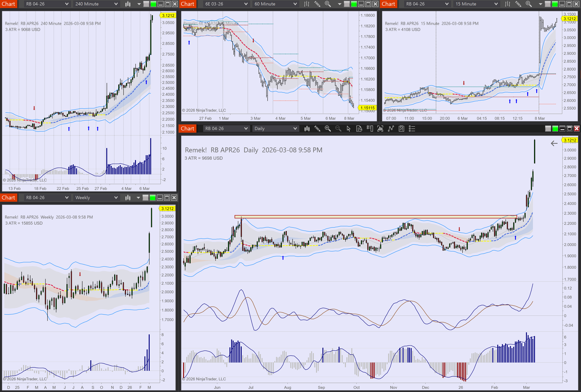Toggle the green link button on Daily chart
Screen dimensions: 581x392
[x=555, y=129]
